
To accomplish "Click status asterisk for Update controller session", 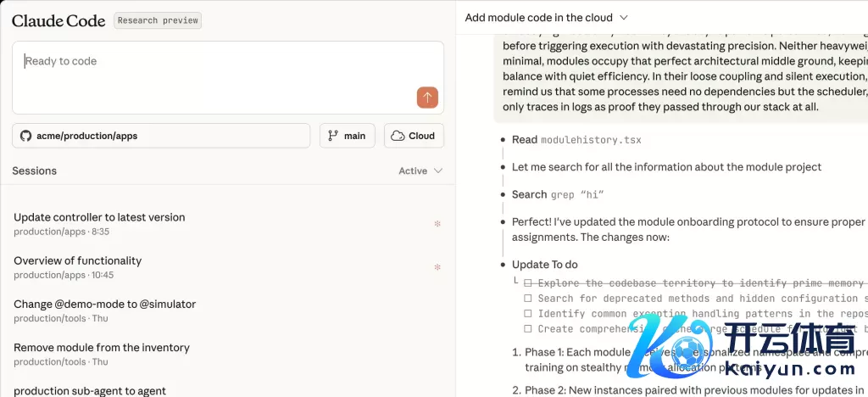I will [437, 225].
